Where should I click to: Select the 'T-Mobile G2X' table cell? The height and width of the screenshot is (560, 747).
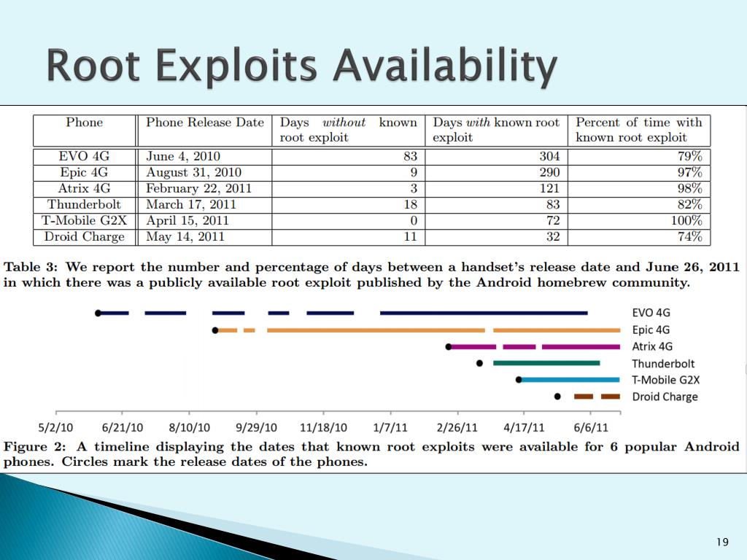click(x=85, y=220)
